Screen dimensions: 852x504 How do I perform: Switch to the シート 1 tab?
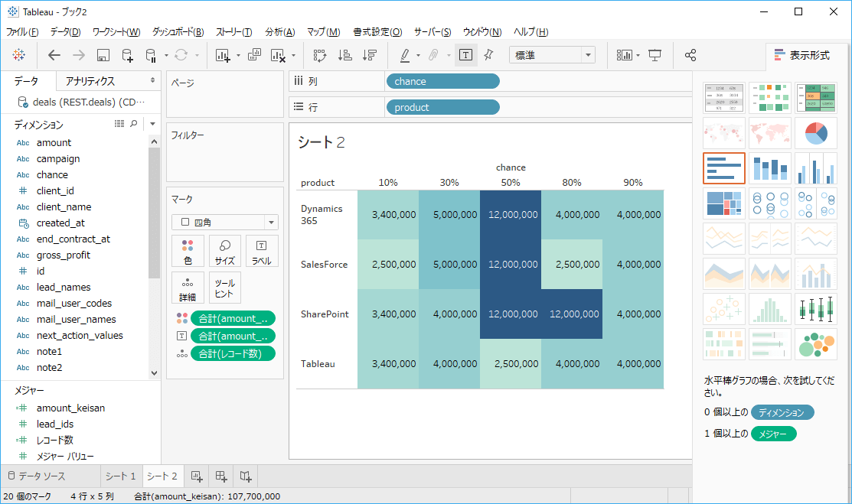tap(121, 476)
